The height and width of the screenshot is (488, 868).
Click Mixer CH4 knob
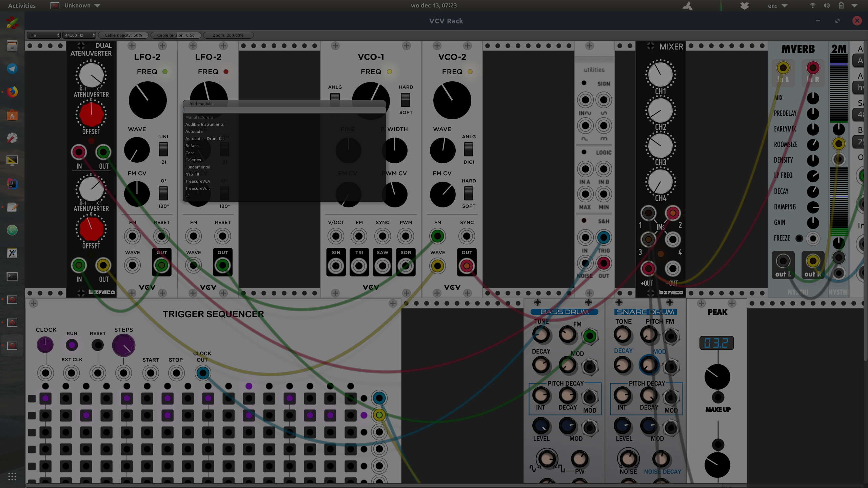660,181
